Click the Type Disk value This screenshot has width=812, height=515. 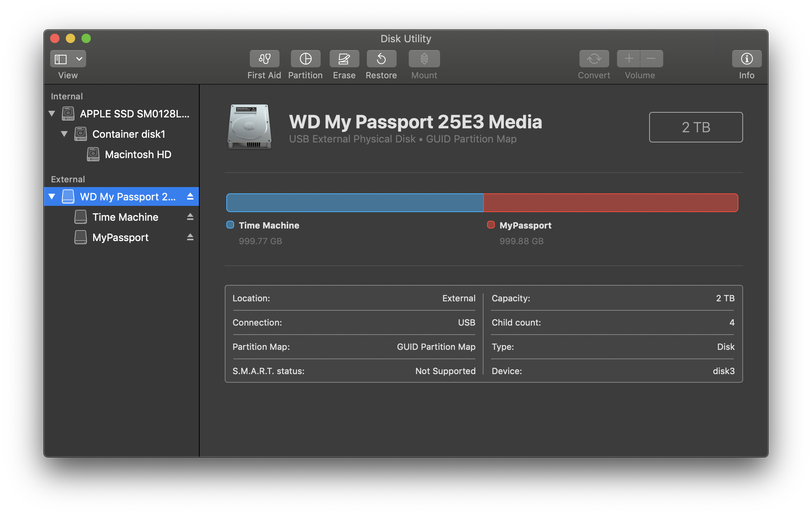[x=726, y=347]
